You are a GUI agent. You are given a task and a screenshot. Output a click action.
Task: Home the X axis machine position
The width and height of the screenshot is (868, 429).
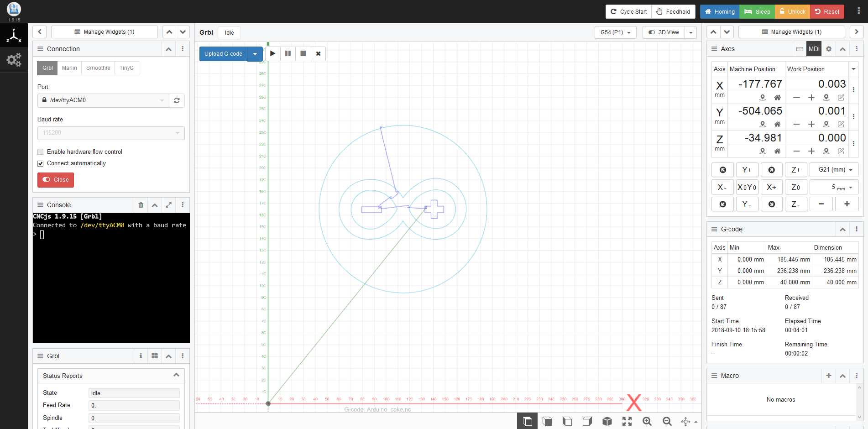tap(777, 97)
